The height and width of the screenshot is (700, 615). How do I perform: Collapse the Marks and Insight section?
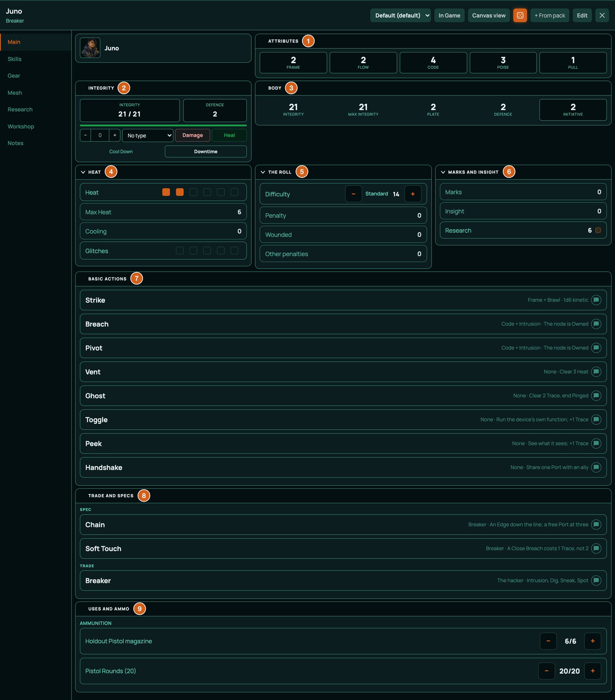[443, 172]
